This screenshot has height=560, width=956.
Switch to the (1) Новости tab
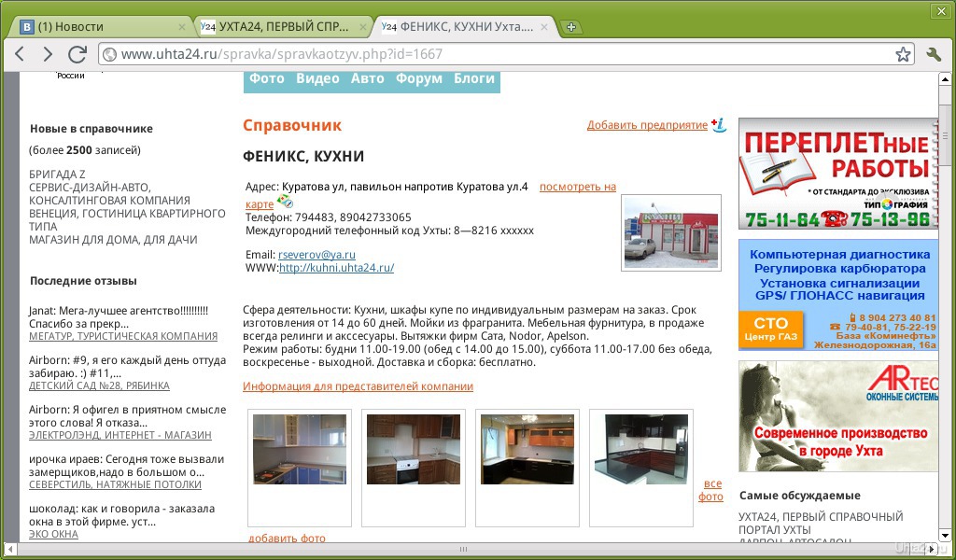coord(101,27)
